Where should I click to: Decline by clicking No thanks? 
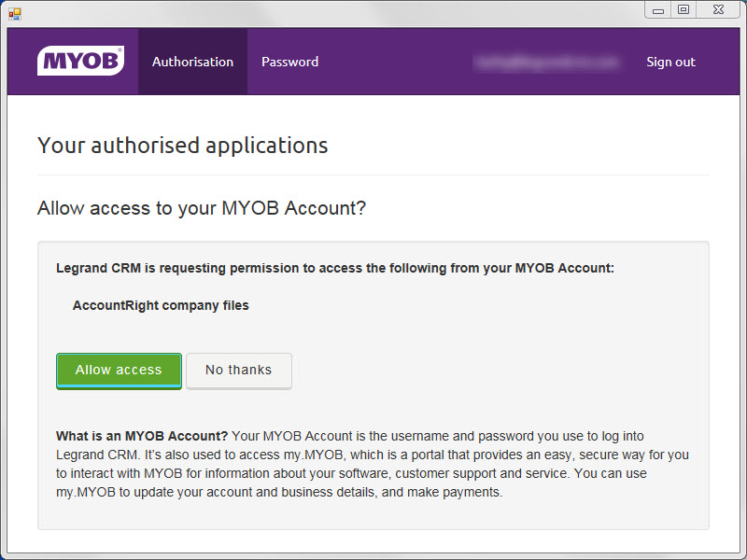238,371
